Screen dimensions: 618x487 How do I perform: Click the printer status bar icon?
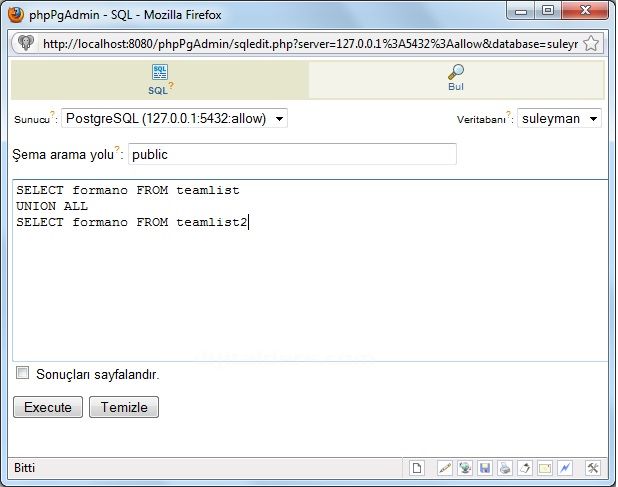[505, 468]
